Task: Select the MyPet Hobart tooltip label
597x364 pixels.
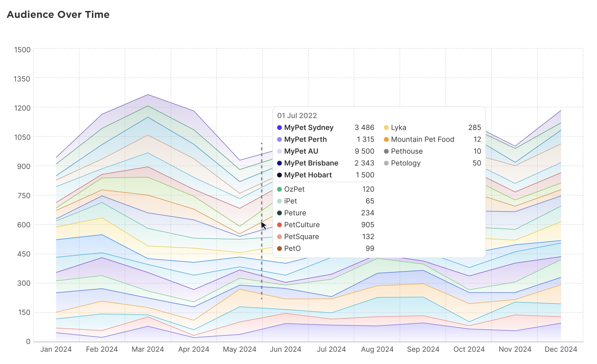Action: click(308, 175)
